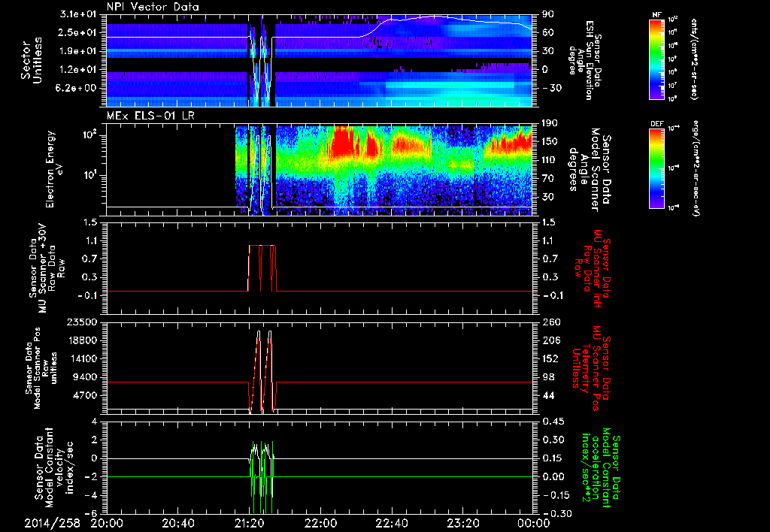
Task: Click the 60 degree Sun Elevation tick
Action: pos(548,32)
